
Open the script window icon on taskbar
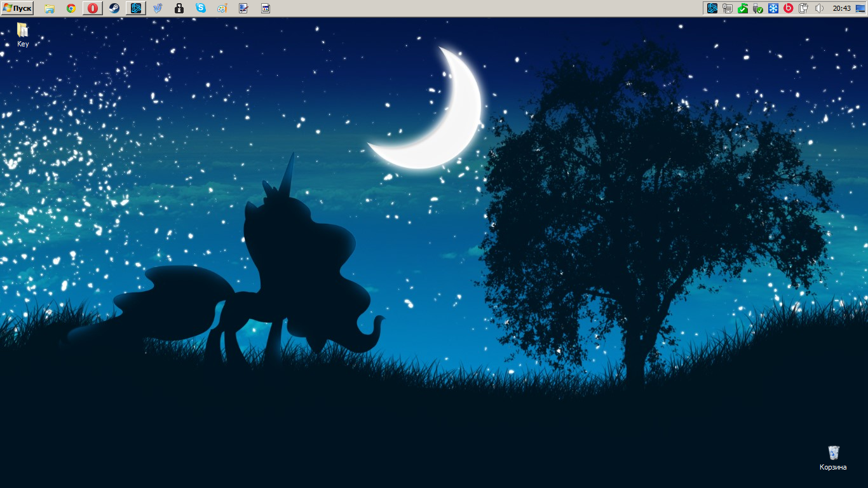point(266,8)
